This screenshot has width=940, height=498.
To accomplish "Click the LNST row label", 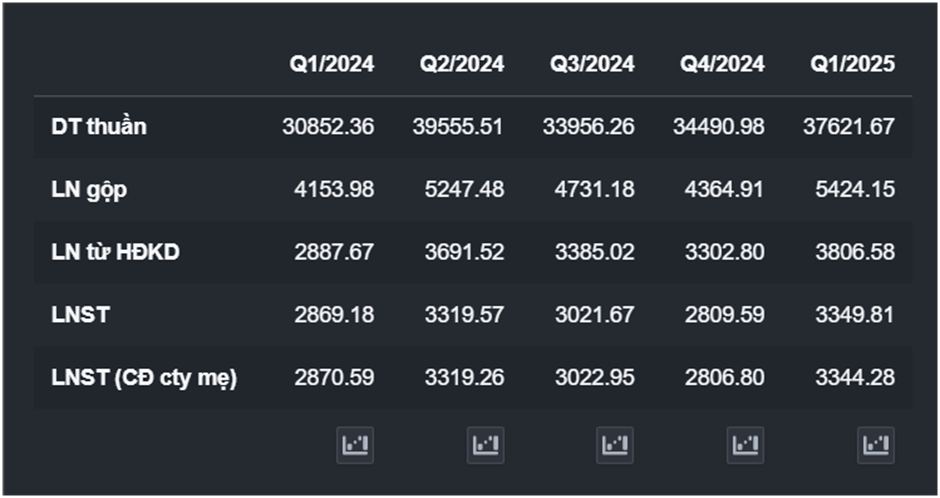I will tap(80, 315).
